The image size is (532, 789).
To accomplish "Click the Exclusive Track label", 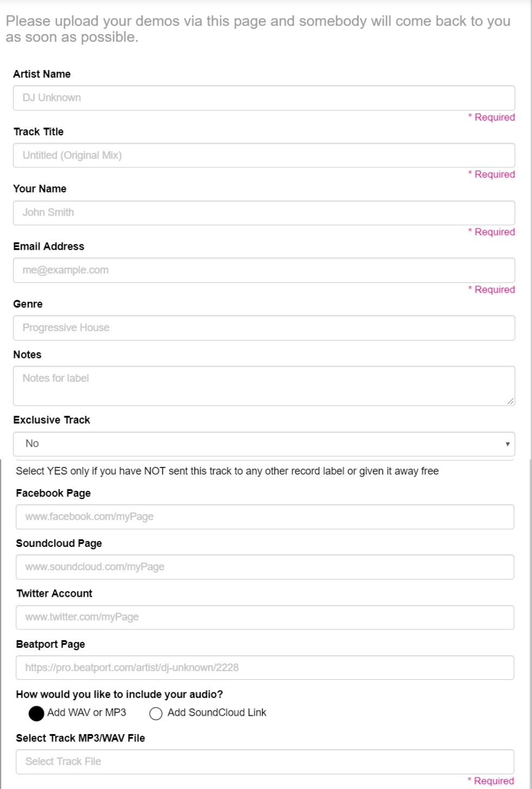I will tap(52, 420).
